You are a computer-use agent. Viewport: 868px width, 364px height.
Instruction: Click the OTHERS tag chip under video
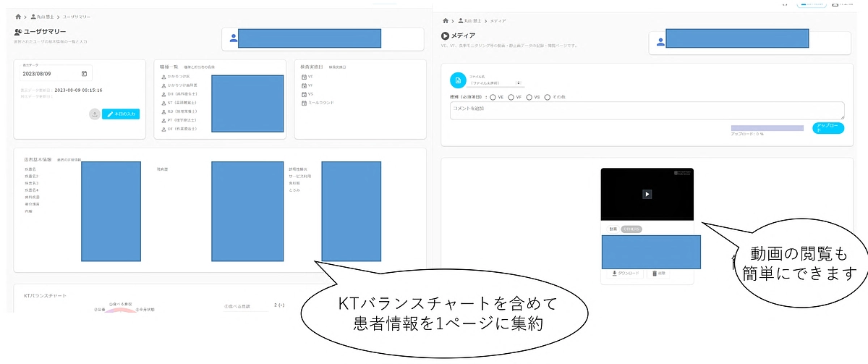632,229
